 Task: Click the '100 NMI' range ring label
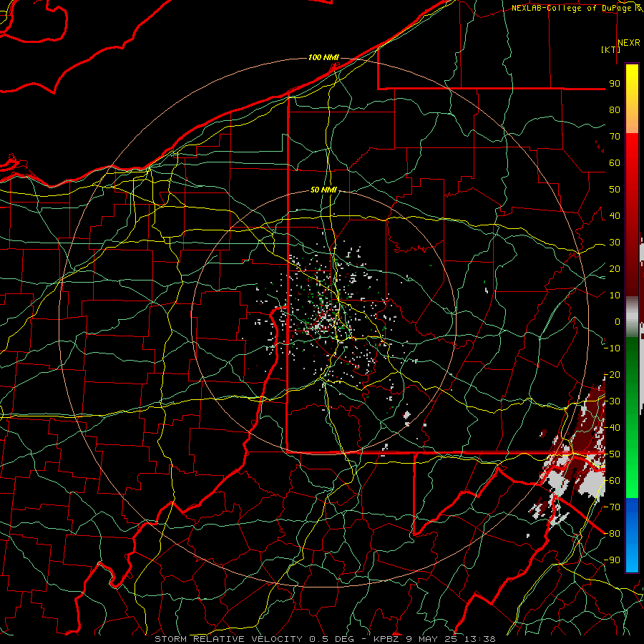pos(323,57)
